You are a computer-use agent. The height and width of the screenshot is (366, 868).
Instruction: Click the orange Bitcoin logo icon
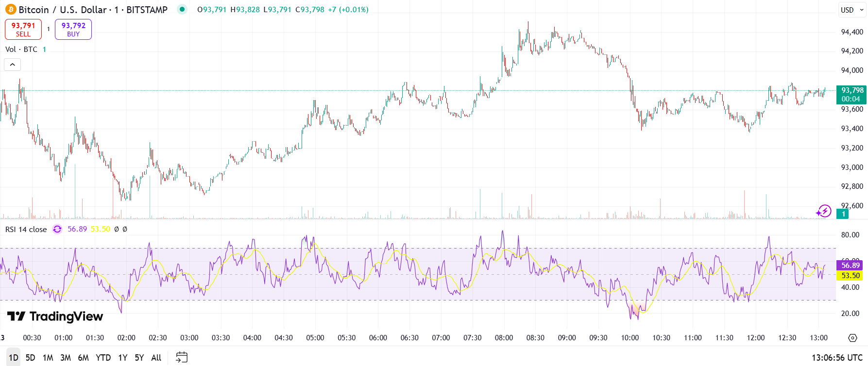coord(11,10)
